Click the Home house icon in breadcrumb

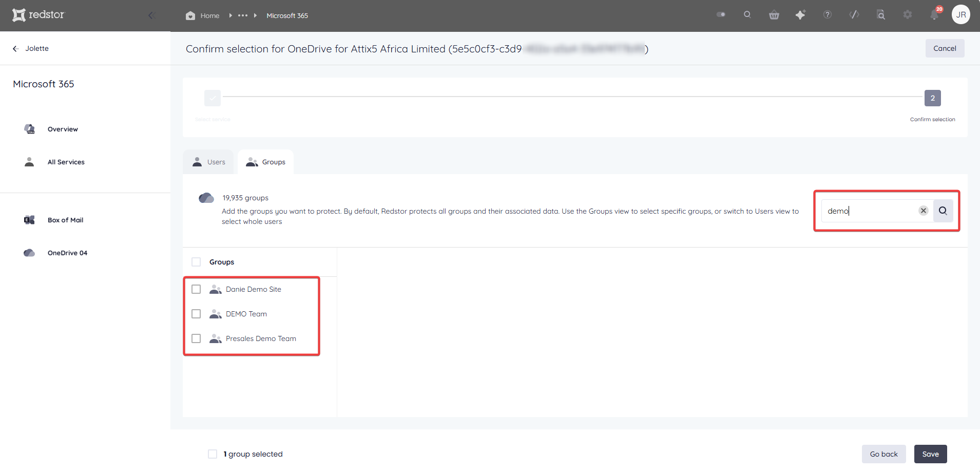click(190, 15)
